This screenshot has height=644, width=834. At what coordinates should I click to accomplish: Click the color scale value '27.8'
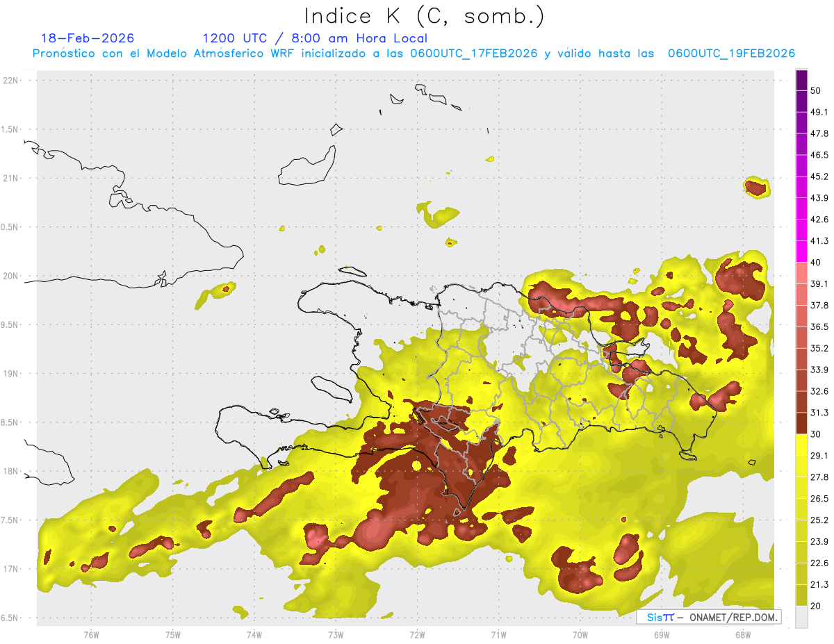pyautogui.click(x=819, y=477)
